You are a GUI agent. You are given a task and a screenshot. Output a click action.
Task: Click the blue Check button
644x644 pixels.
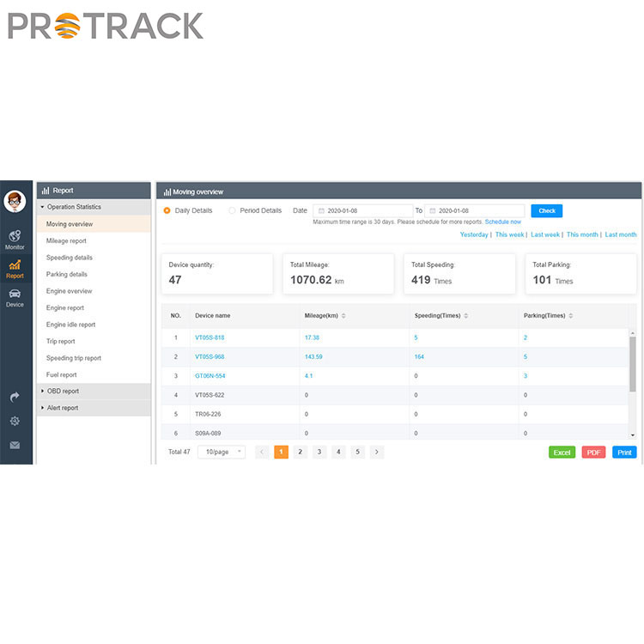(547, 210)
